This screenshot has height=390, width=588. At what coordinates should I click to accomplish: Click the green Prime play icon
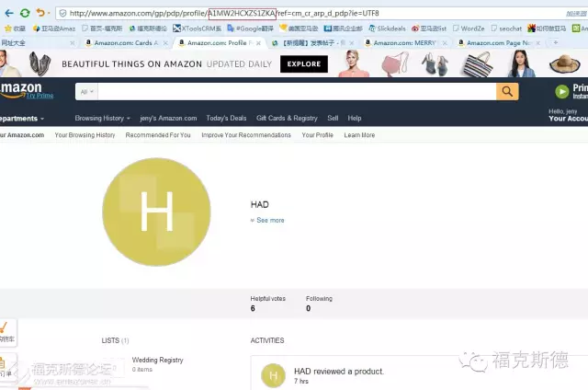tap(561, 92)
